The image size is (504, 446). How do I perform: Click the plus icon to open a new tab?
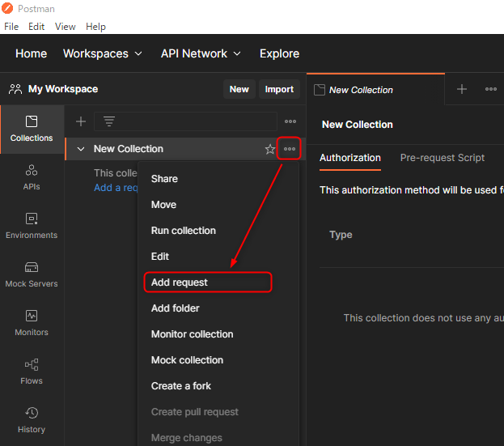pos(462,89)
